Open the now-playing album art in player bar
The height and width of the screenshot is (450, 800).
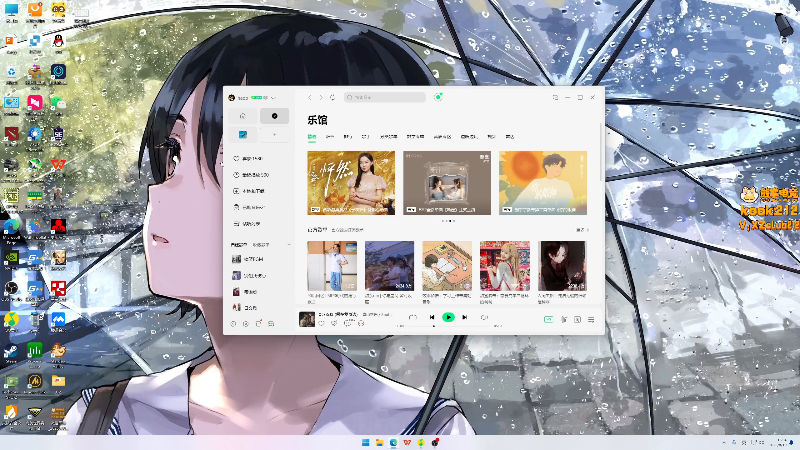tap(307, 319)
